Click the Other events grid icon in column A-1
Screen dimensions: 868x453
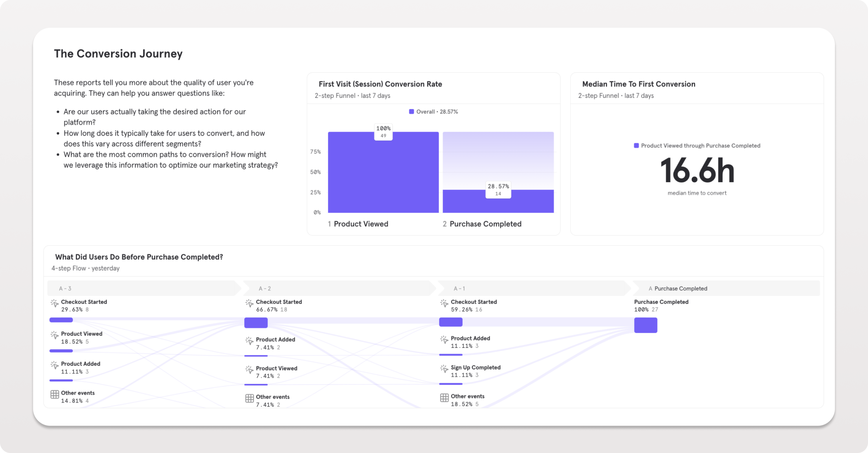point(444,398)
